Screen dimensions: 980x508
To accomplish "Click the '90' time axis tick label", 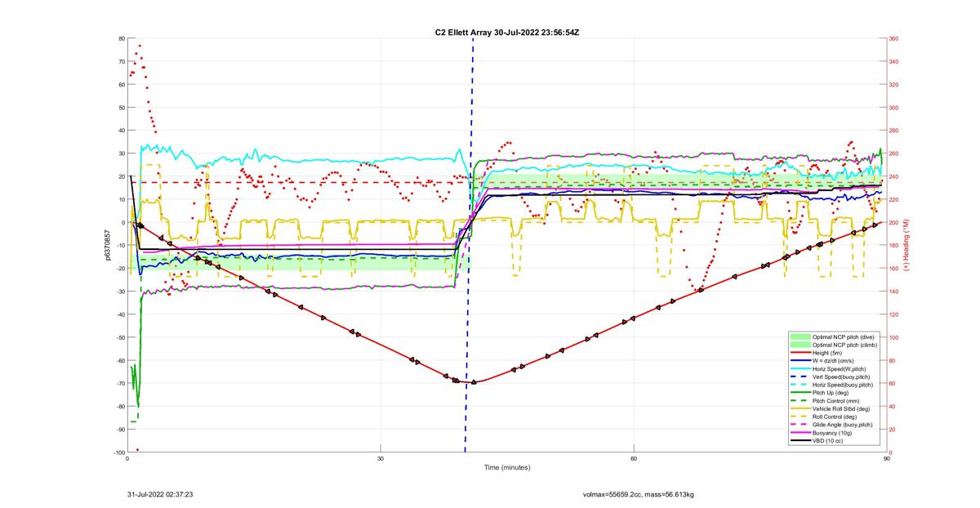I will (886, 460).
